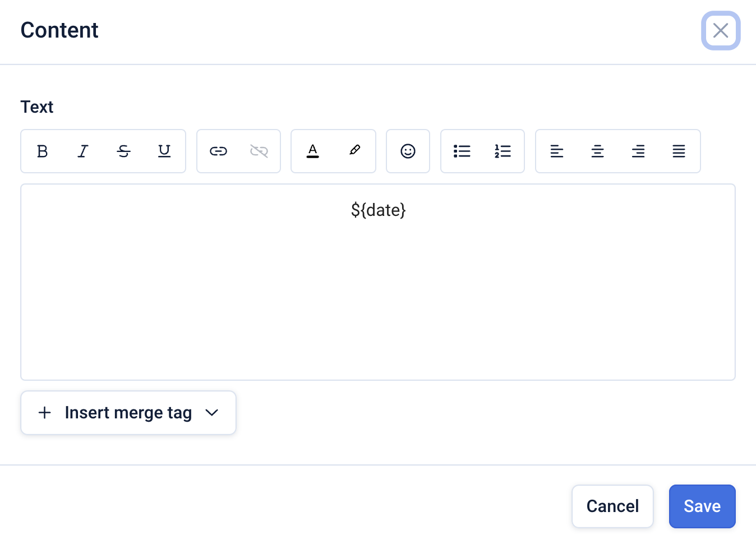Viewport: 756px width, 544px height.
Task: Toggle bold formatting
Action: tap(42, 151)
